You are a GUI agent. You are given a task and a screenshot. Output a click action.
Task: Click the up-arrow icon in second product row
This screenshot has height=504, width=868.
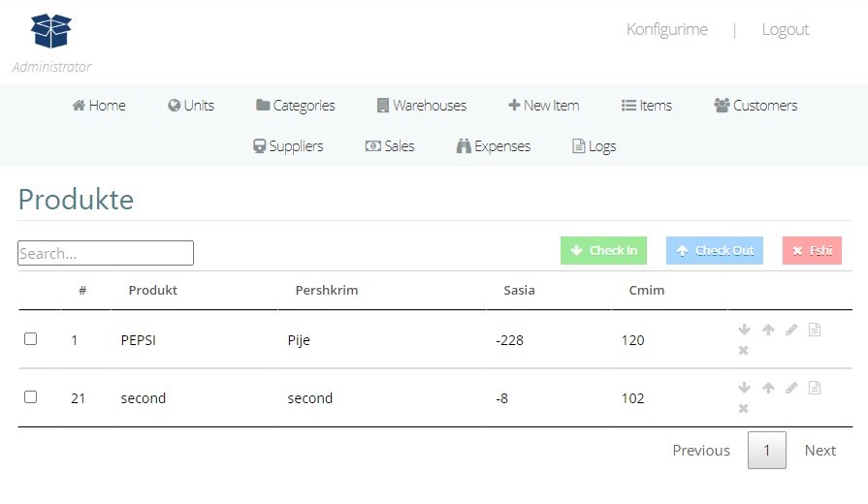[768, 388]
